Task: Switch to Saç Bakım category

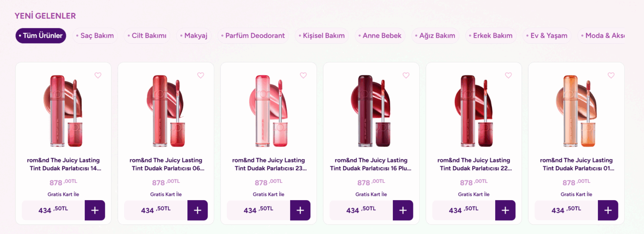Action: [x=95, y=36]
